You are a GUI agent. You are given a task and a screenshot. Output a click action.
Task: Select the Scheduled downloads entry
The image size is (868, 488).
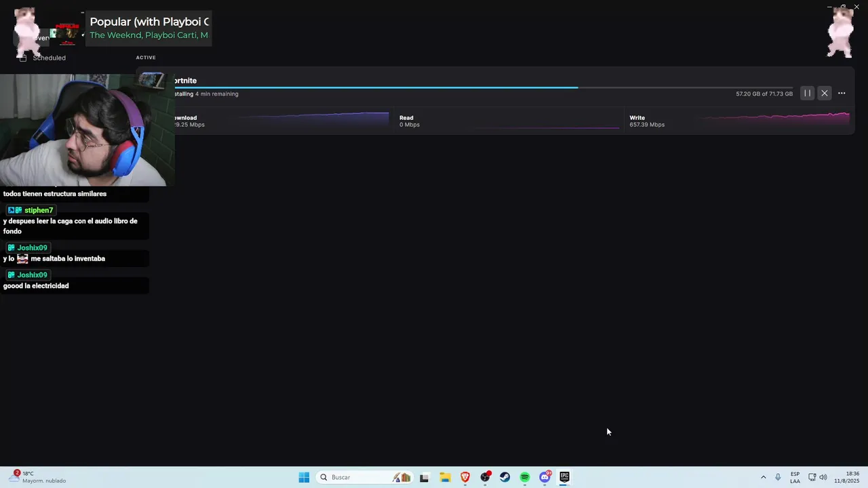click(49, 58)
